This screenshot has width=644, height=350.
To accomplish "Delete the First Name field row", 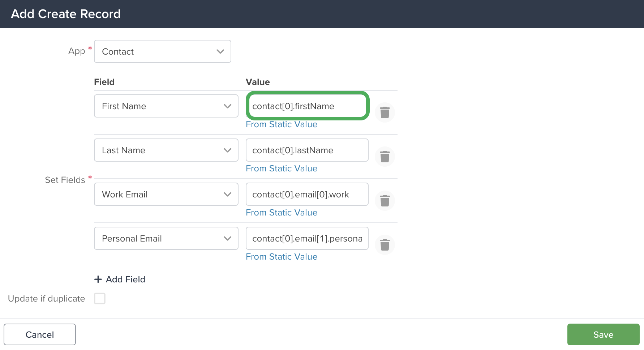I will tap(385, 112).
